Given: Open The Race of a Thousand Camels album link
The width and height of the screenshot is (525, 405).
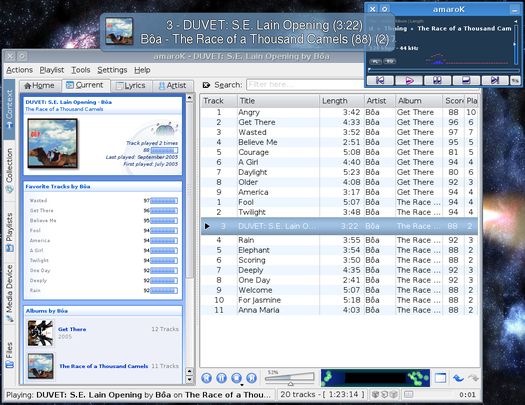Looking at the screenshot, I should (x=103, y=366).
